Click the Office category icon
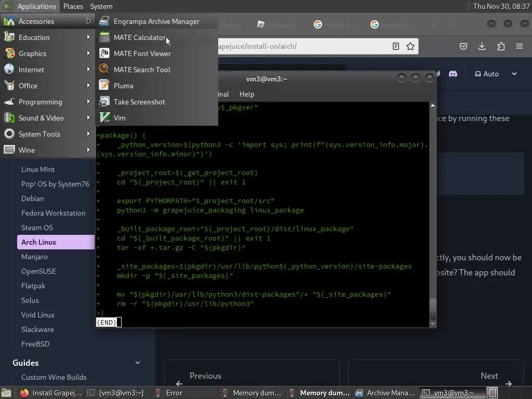 9,86
